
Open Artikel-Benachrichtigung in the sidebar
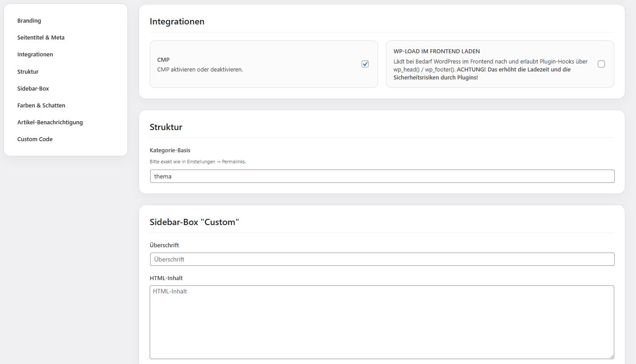50,122
